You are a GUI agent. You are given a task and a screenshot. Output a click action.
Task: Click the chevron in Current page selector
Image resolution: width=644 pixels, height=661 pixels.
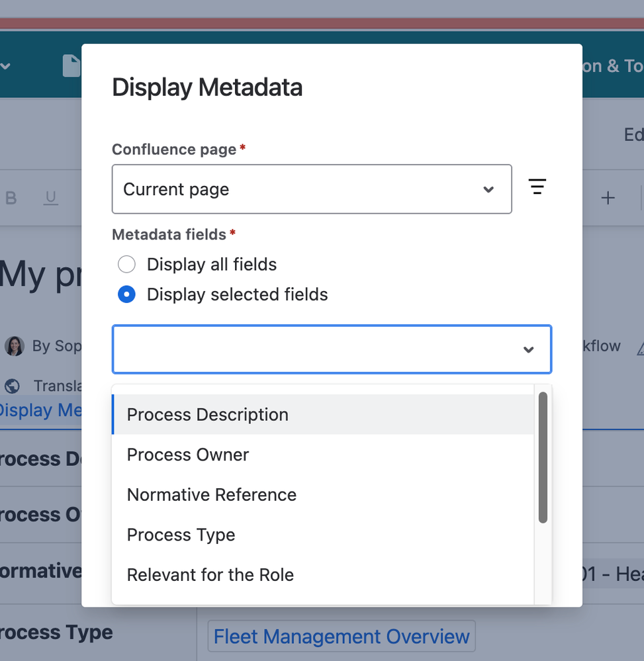click(488, 190)
